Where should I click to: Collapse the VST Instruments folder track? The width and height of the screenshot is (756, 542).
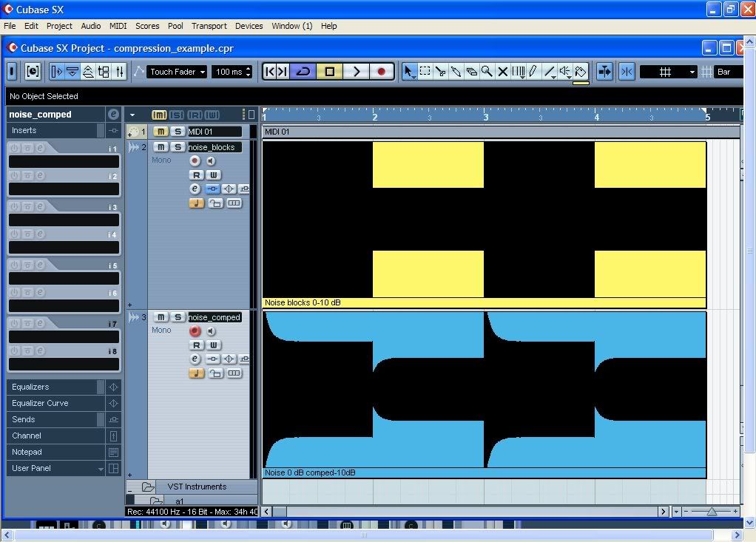[x=130, y=490]
